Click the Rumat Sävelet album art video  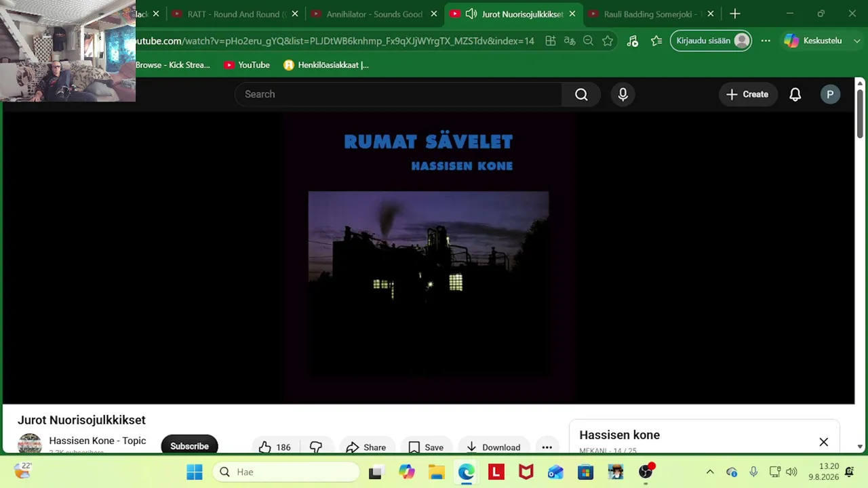429,258
